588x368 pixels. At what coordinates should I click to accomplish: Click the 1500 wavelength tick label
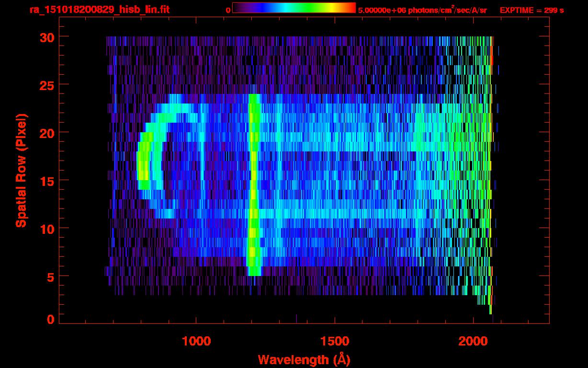[335, 341]
